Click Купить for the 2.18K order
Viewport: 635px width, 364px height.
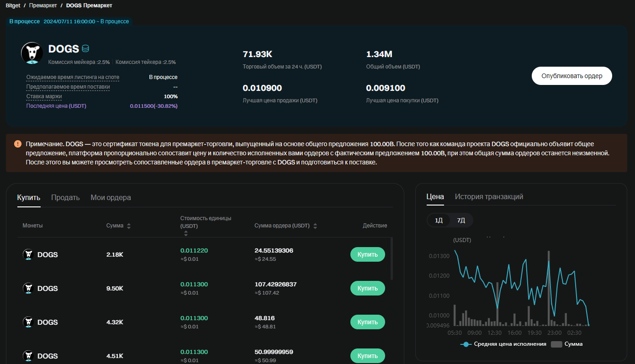click(x=368, y=254)
